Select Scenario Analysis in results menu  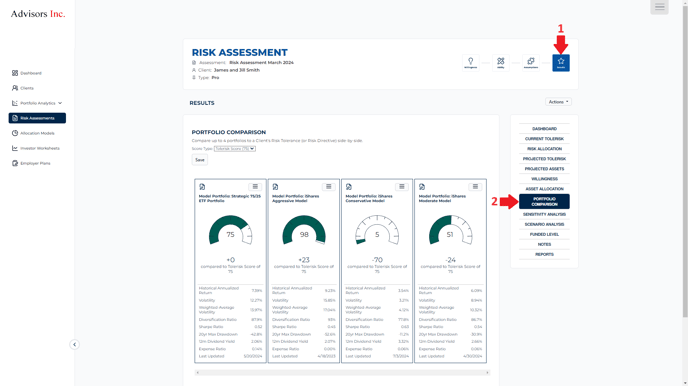pyautogui.click(x=544, y=225)
